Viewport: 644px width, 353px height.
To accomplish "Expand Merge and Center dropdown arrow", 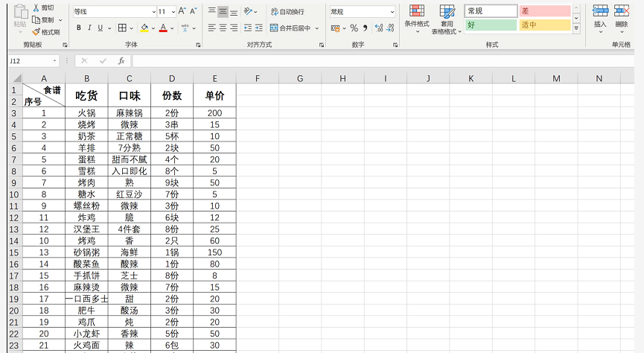I will pyautogui.click(x=316, y=28).
